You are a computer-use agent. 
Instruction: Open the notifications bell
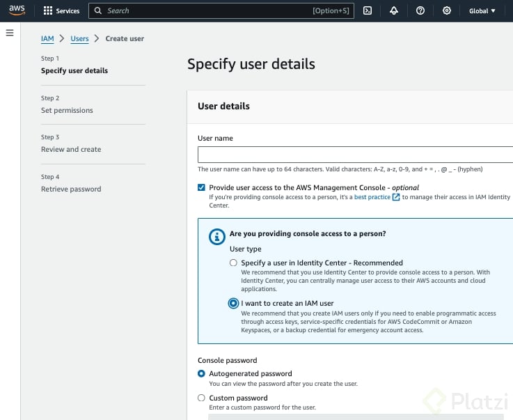[394, 11]
